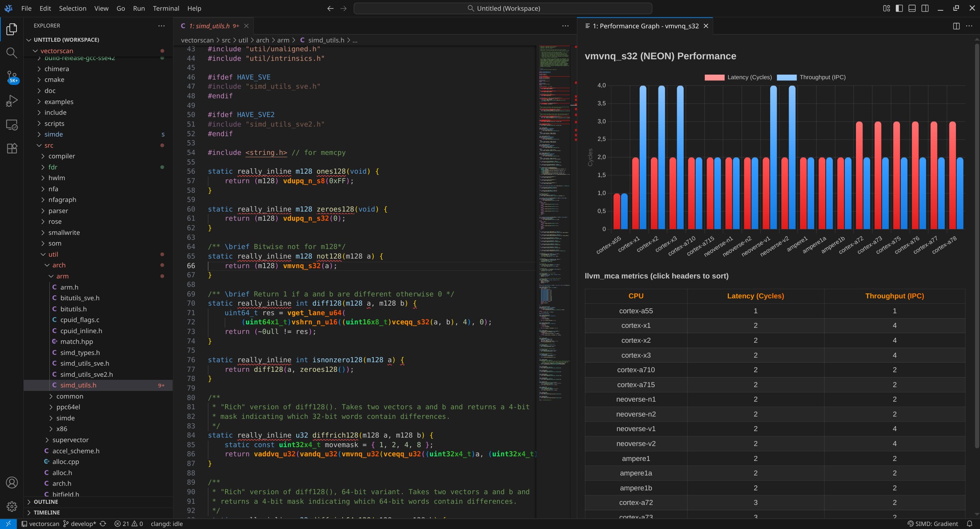Open notifications via the bell icon
The width and height of the screenshot is (980, 529).
(969, 524)
